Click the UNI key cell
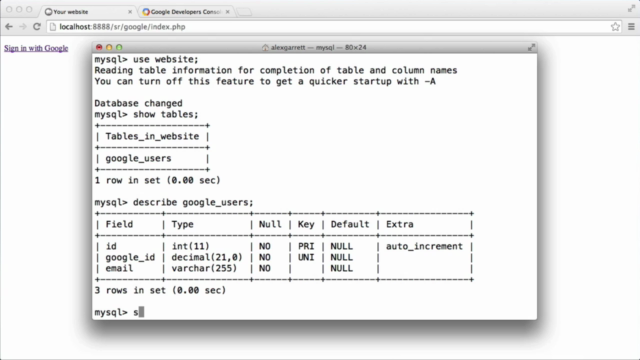The image size is (640, 360). [306, 258]
